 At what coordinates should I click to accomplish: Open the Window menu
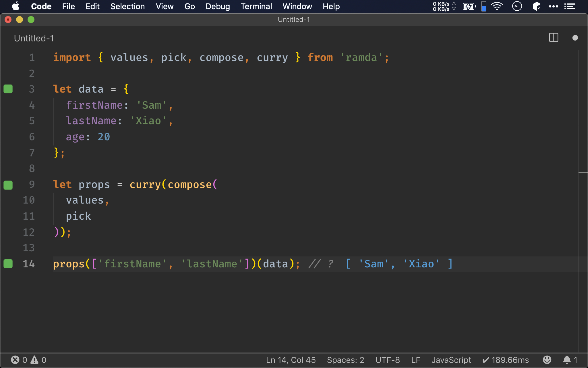(297, 6)
